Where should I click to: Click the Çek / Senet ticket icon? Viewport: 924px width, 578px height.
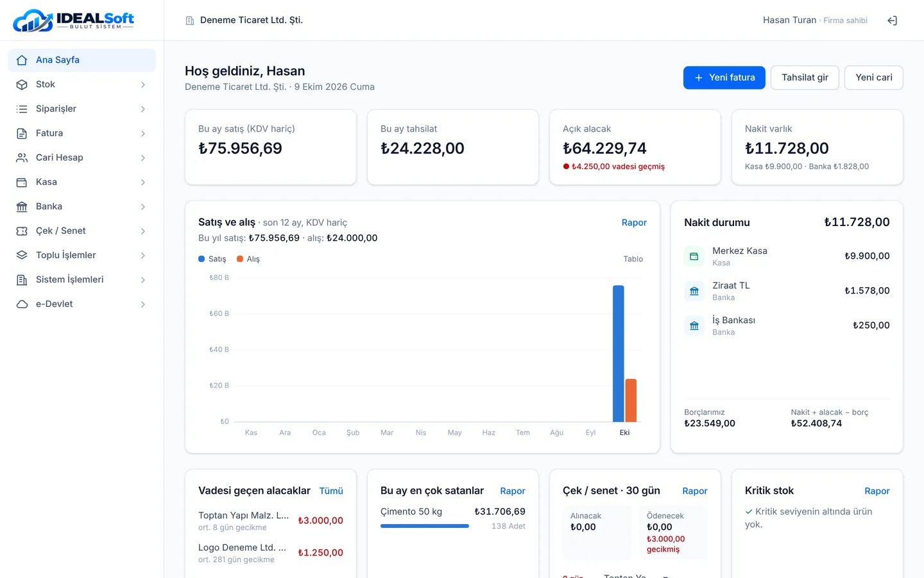point(22,231)
